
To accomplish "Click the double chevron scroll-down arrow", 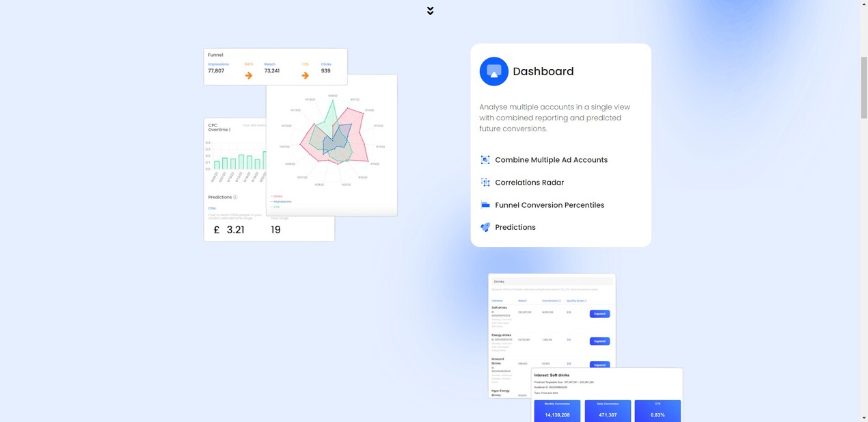I will coord(430,11).
